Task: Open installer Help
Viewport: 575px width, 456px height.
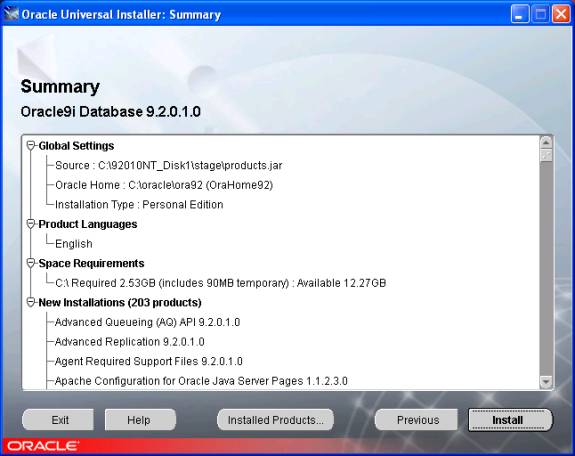Action: 140,420
